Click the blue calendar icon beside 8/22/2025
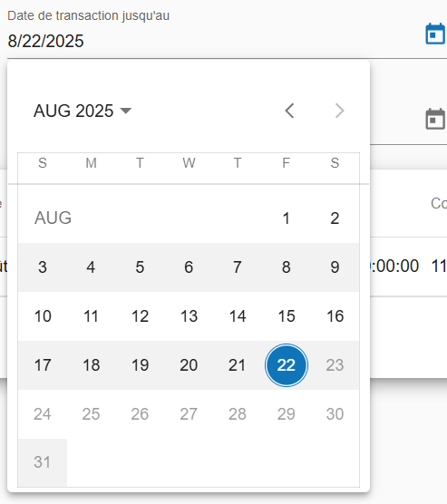 (x=435, y=34)
